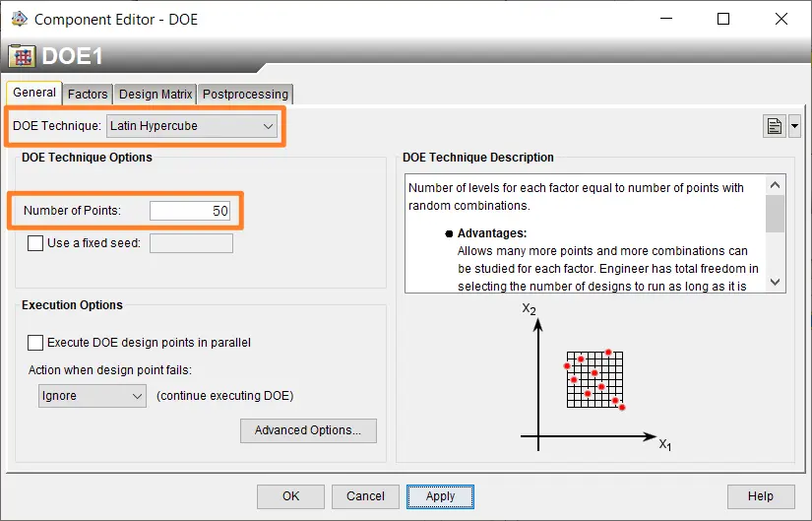Screen dimensions: 812x521
Task: Cancel the DOE editor dialog
Action: pos(365,496)
